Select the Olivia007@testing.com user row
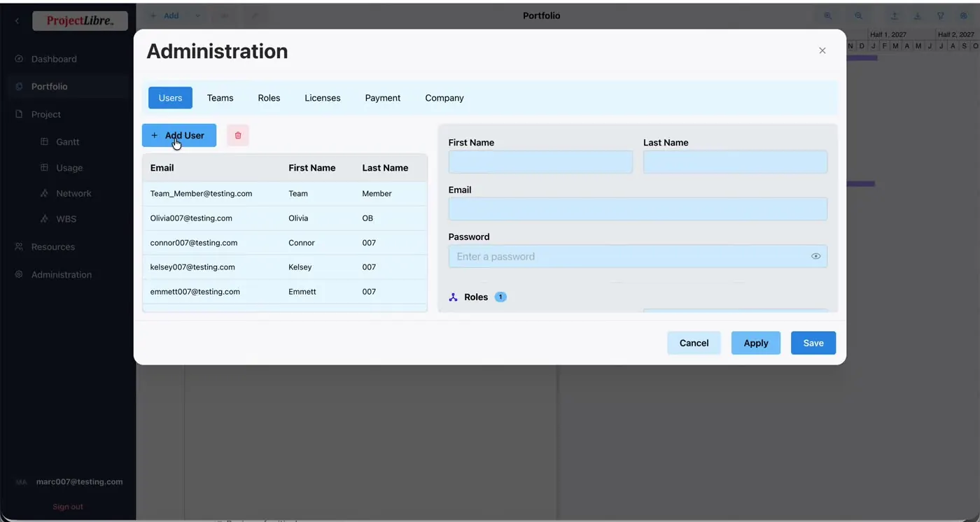This screenshot has height=522, width=980. pos(285,218)
